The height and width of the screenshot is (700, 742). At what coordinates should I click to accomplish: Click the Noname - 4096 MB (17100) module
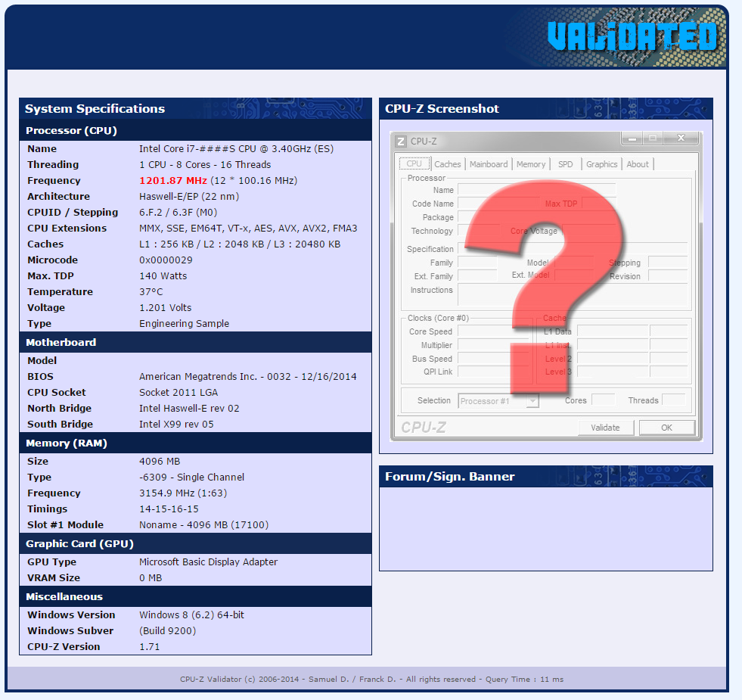[203, 524]
